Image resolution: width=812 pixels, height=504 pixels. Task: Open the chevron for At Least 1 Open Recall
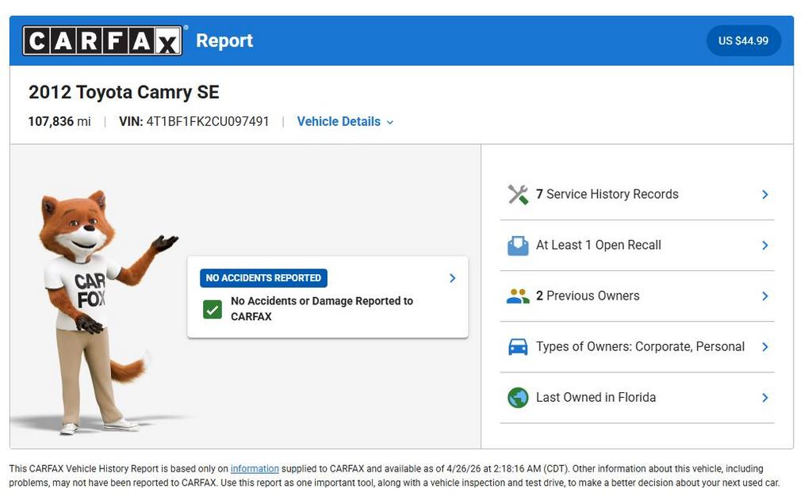765,246
